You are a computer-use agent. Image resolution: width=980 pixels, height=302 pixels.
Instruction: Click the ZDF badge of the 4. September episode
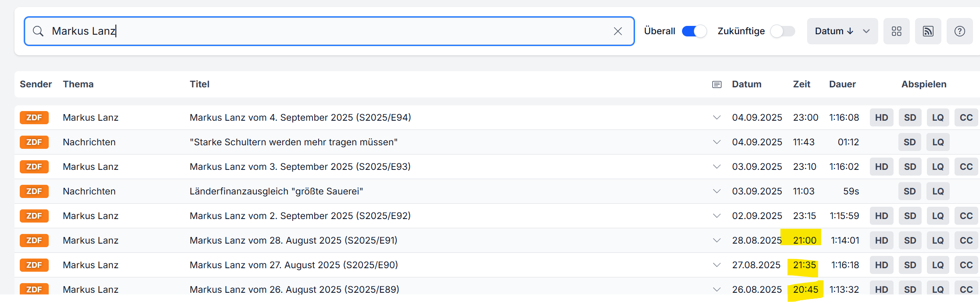tap(34, 118)
